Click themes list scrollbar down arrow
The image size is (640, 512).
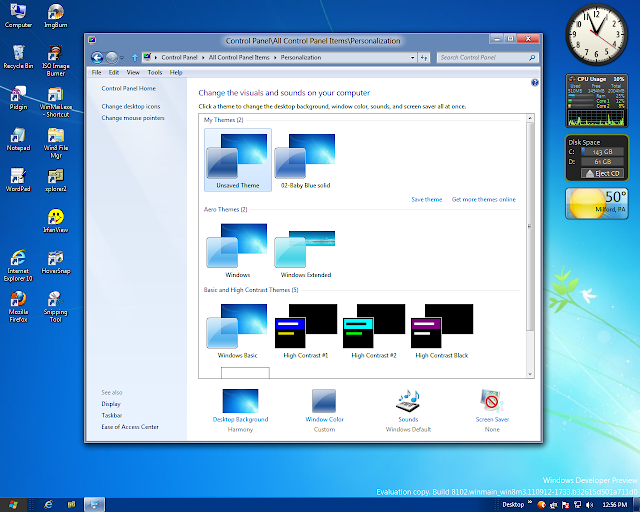click(x=530, y=374)
